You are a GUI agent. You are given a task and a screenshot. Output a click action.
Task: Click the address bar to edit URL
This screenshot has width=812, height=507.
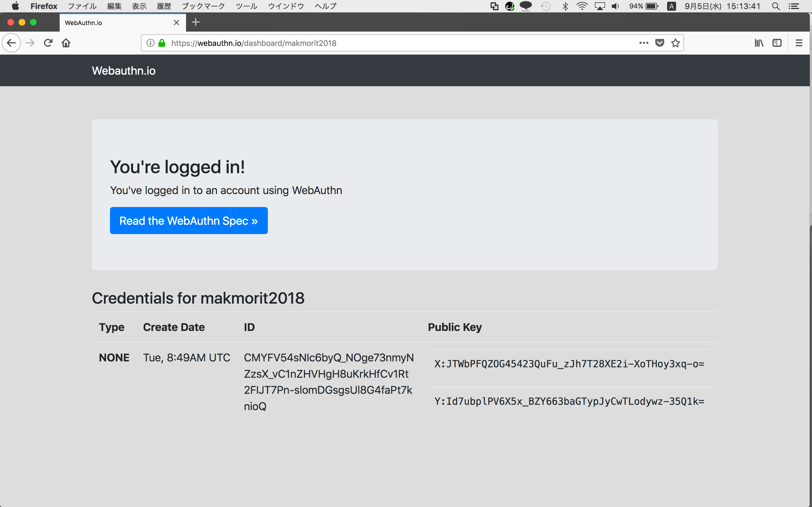(403, 43)
